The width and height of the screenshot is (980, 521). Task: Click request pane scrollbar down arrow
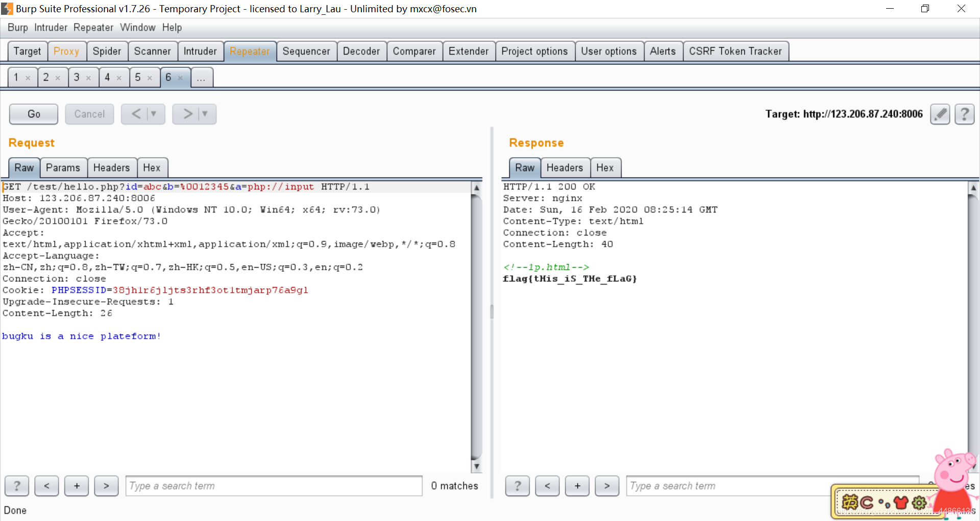476,466
